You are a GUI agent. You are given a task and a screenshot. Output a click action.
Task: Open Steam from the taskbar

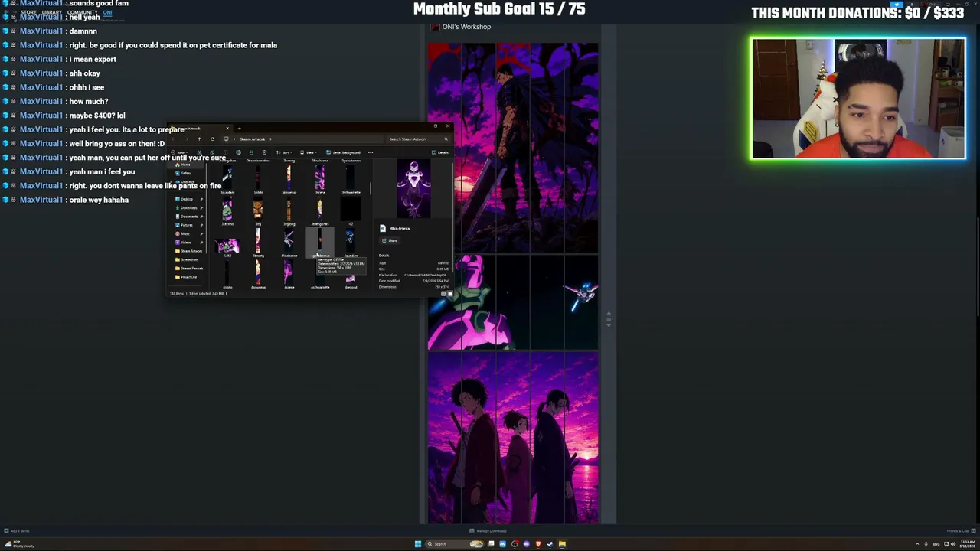coord(550,544)
